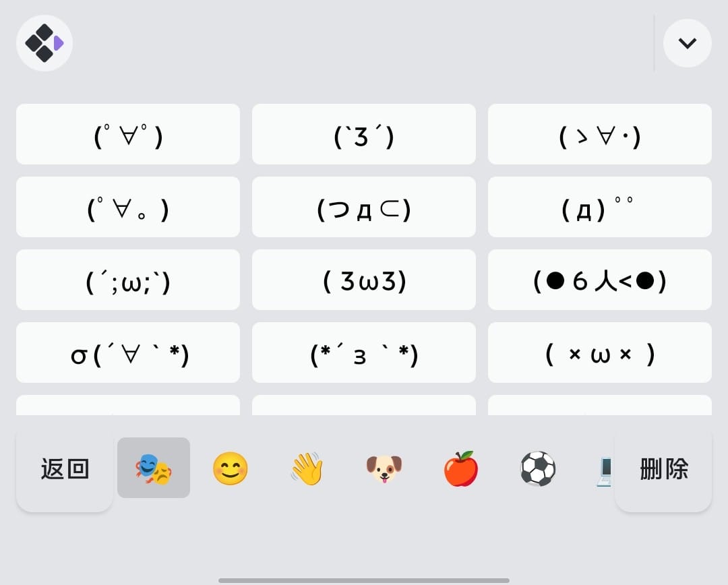Insert the (3ω3) kissing kaomoji
The image size is (728, 585).
pyautogui.click(x=363, y=280)
